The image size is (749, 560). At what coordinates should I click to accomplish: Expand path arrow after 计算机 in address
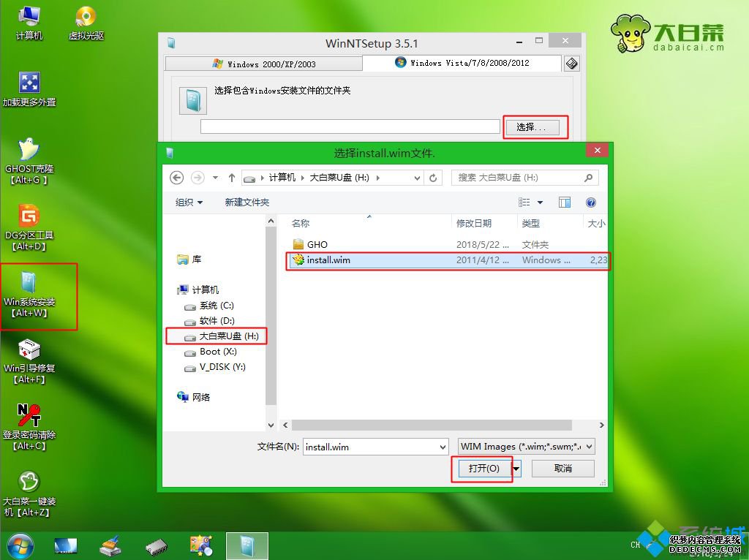coord(302,178)
